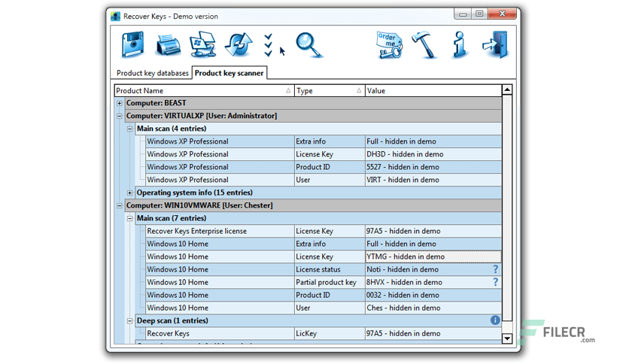This screenshot has height=364, width=629.
Task: Select Windows XP Professional User row
Action: coord(324,180)
